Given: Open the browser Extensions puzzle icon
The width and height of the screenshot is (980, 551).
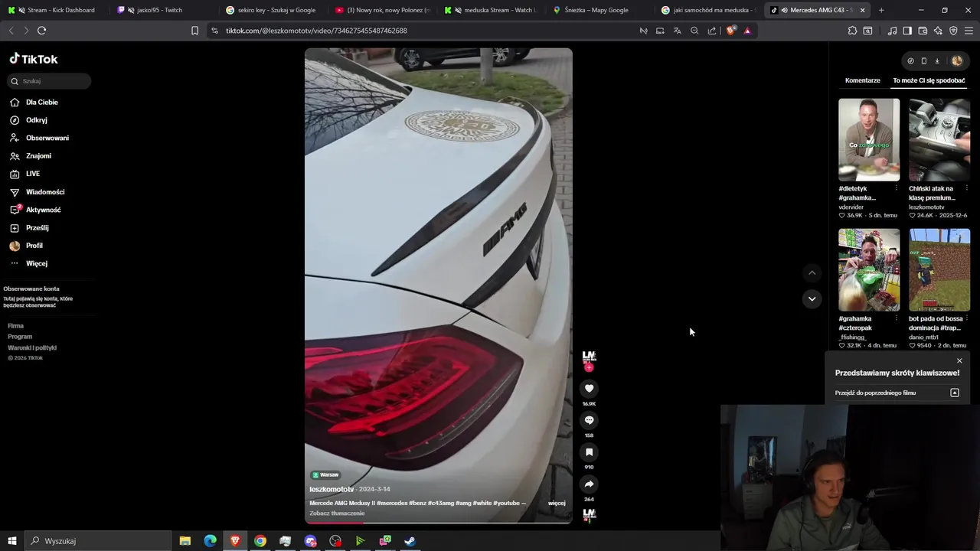Looking at the screenshot, I should coord(852,31).
